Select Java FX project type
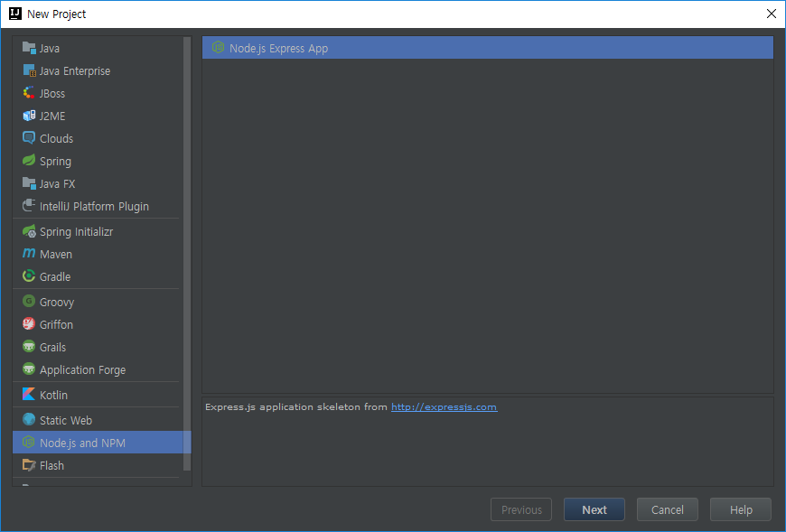Image resolution: width=786 pixels, height=532 pixels. (96, 183)
